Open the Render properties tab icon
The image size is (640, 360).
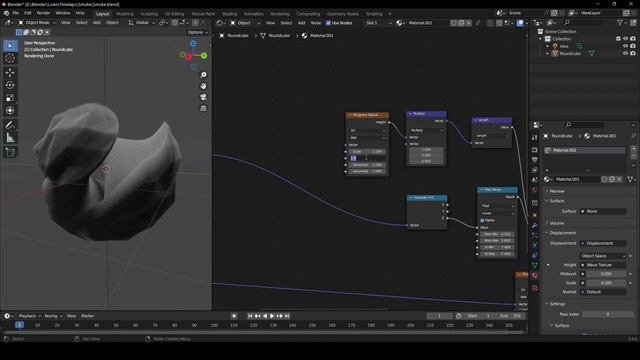coord(535,150)
